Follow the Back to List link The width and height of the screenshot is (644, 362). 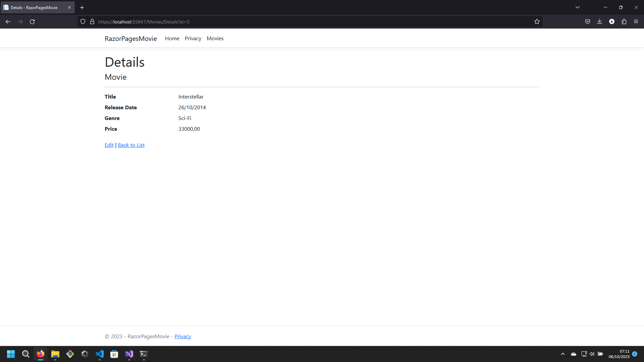pos(131,145)
